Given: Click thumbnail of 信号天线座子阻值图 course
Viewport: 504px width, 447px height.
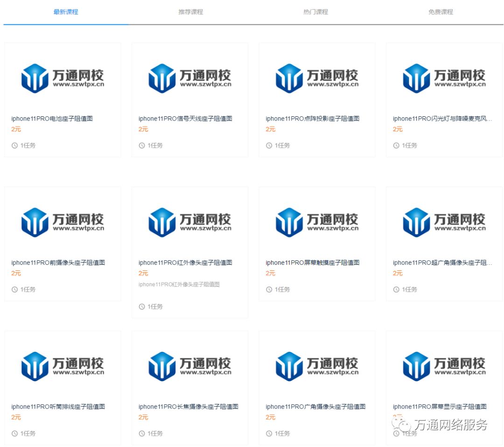Looking at the screenshot, I should pos(190,78).
